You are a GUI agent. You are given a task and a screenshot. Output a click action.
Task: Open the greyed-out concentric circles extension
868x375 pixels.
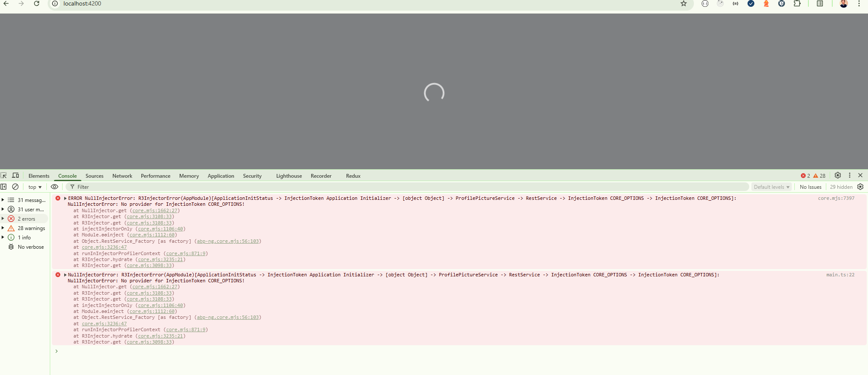720,3
